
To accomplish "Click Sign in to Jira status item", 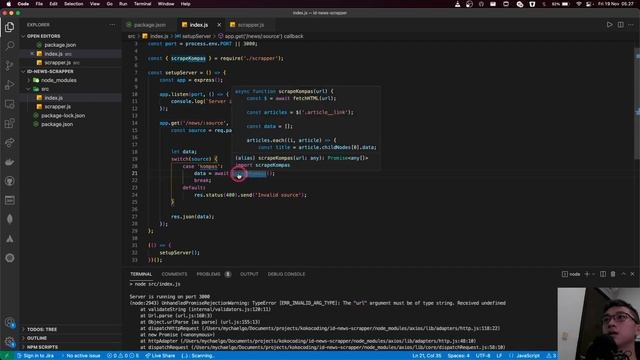I will coord(35,356).
